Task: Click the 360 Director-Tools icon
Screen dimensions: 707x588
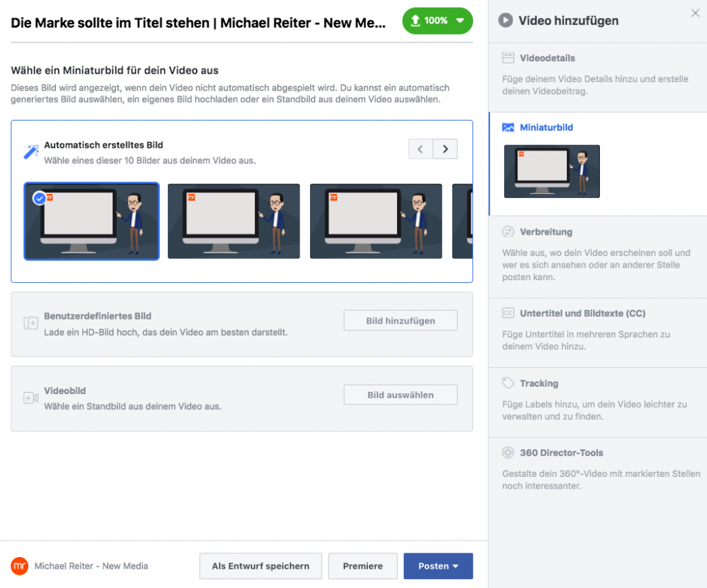Action: pos(508,453)
